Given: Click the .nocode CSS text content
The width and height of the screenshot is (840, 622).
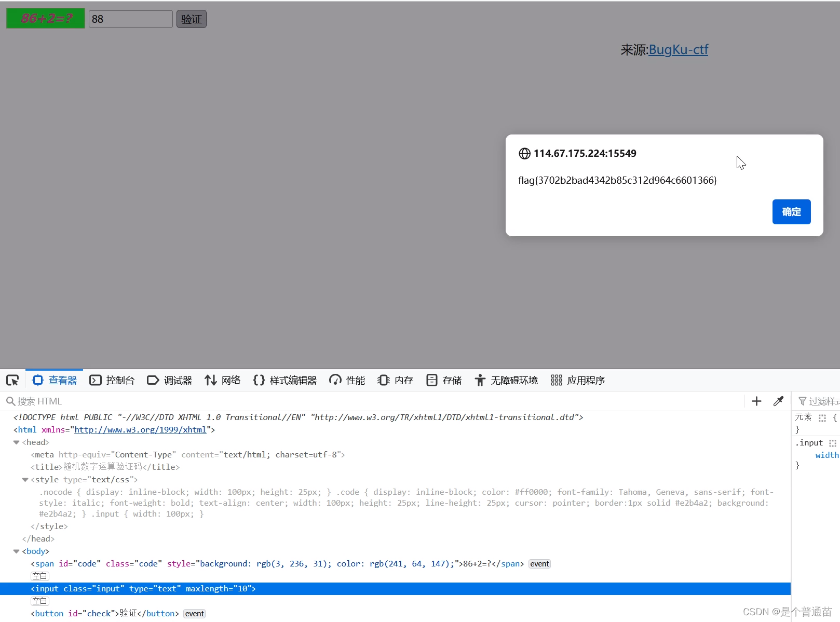Looking at the screenshot, I should [407, 503].
